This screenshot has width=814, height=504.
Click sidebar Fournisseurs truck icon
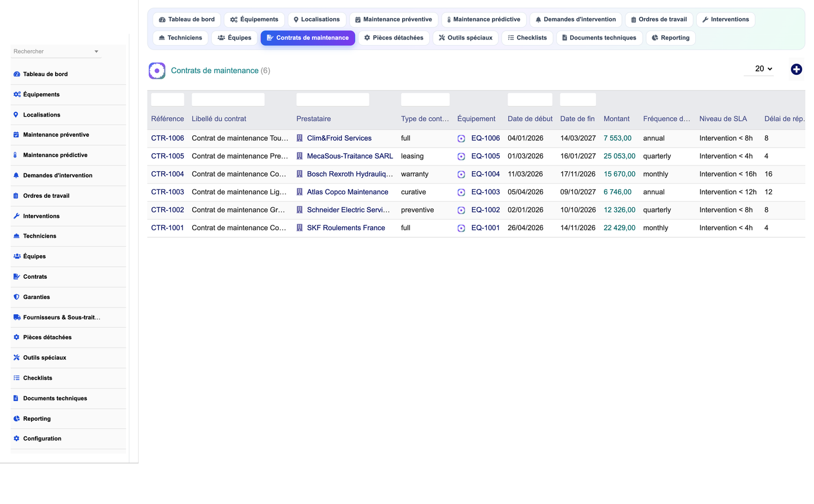[17, 318]
